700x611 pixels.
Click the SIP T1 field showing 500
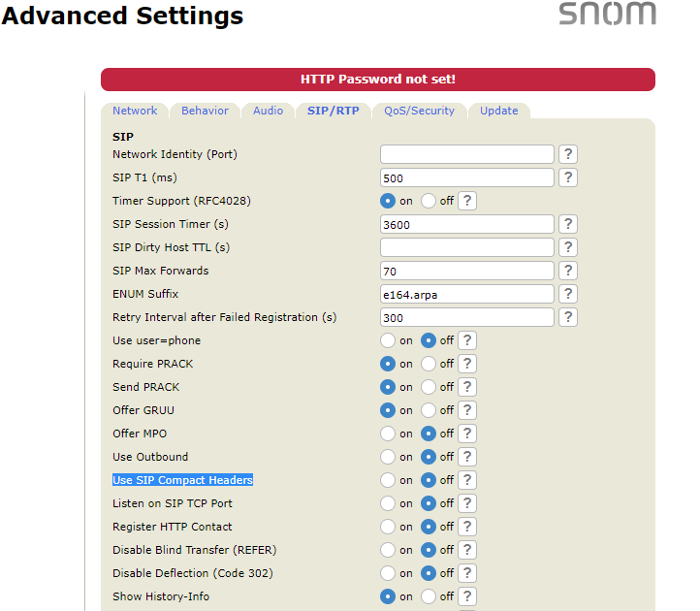467,177
